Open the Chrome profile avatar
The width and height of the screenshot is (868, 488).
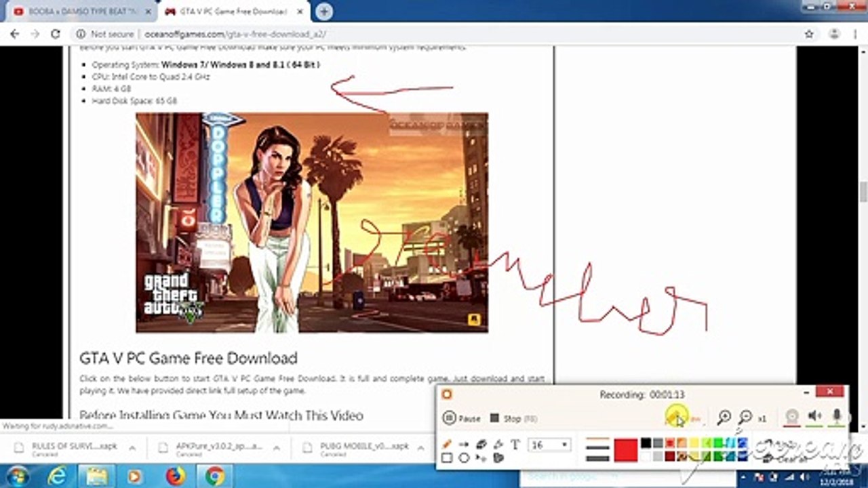833,34
